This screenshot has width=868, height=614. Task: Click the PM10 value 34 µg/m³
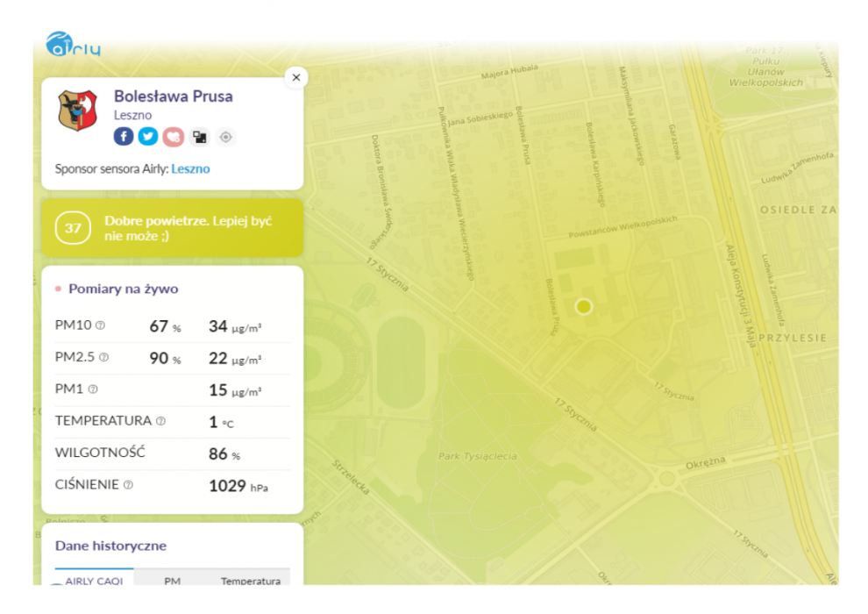click(x=235, y=326)
